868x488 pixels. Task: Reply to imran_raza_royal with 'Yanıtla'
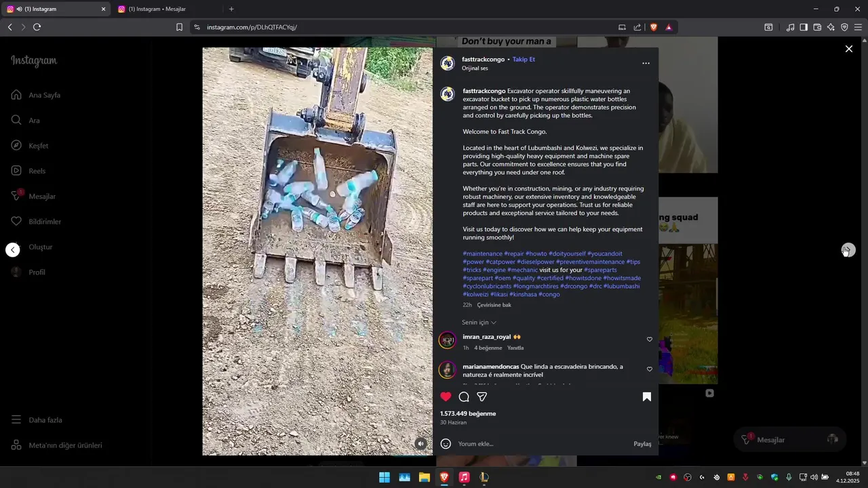tap(515, 348)
